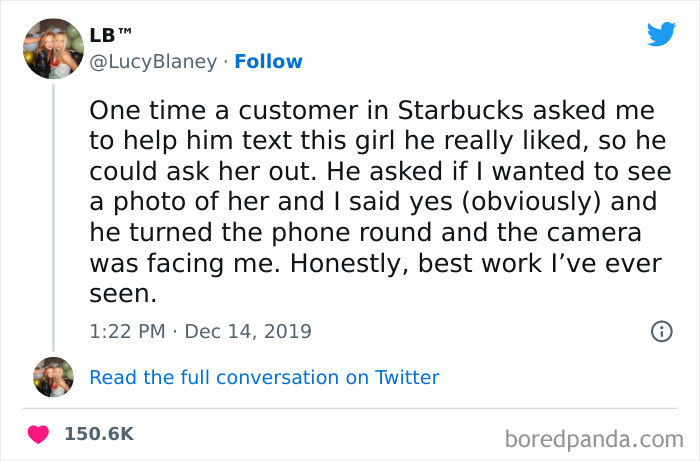This screenshot has width=700, height=461.
Task: Follow @LucyBlaney
Action: click(268, 61)
